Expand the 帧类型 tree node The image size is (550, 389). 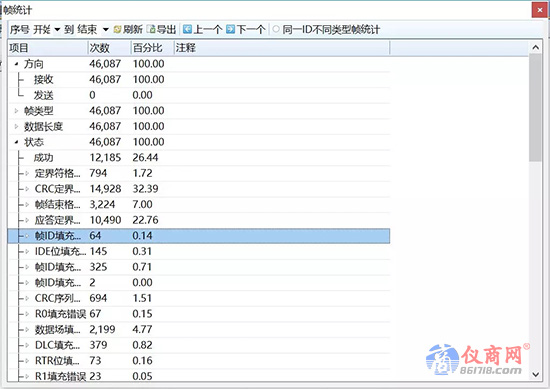(x=16, y=111)
